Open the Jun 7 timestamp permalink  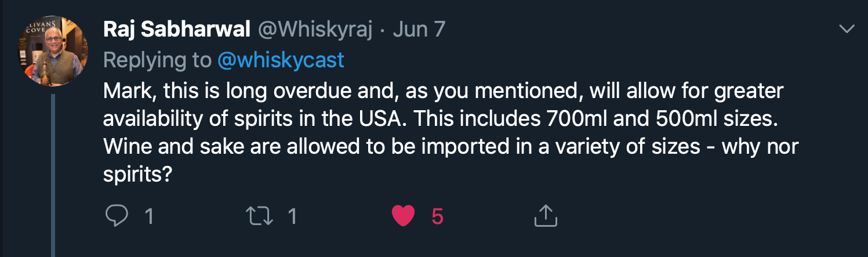419,30
